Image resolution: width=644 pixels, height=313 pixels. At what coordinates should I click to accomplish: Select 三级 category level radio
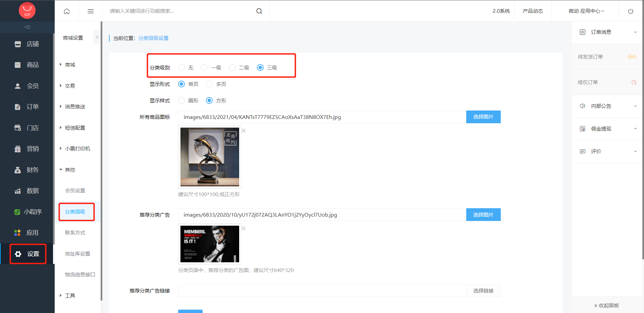pos(260,68)
